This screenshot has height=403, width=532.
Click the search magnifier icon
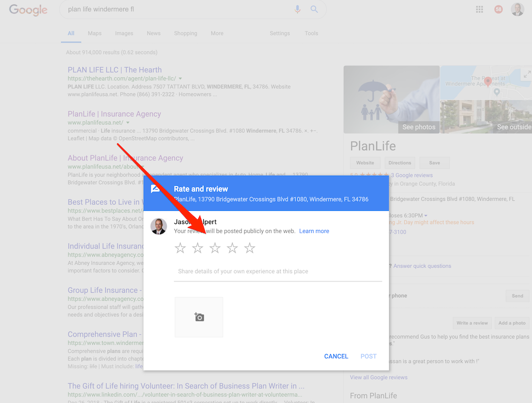(x=314, y=9)
